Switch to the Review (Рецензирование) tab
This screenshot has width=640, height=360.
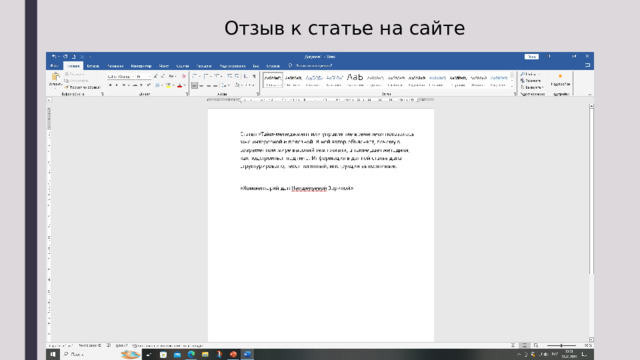(x=232, y=66)
